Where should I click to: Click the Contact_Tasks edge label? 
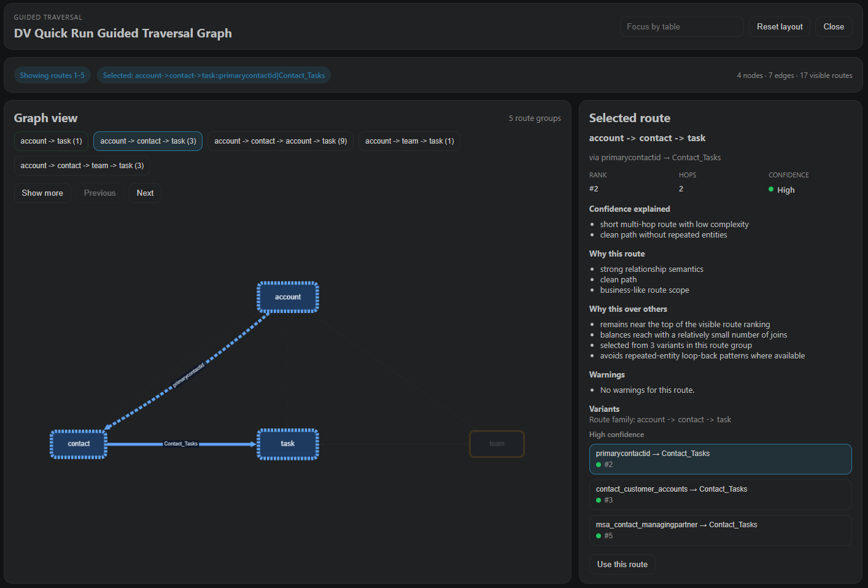pos(181,444)
